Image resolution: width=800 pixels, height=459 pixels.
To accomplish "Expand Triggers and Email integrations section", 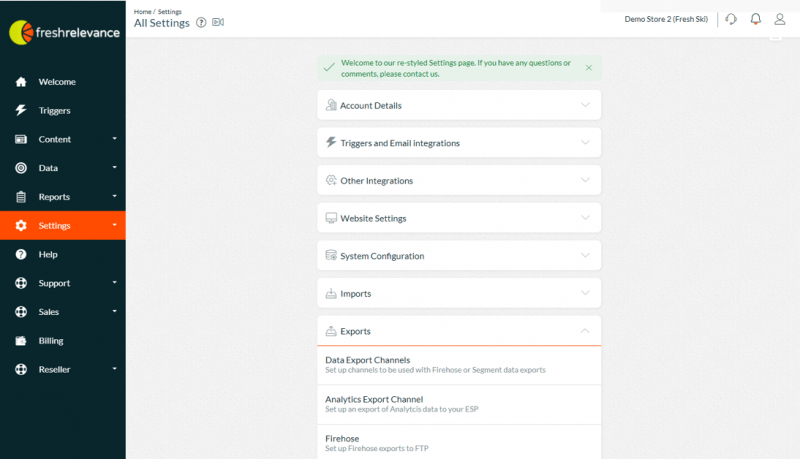I will (x=459, y=143).
